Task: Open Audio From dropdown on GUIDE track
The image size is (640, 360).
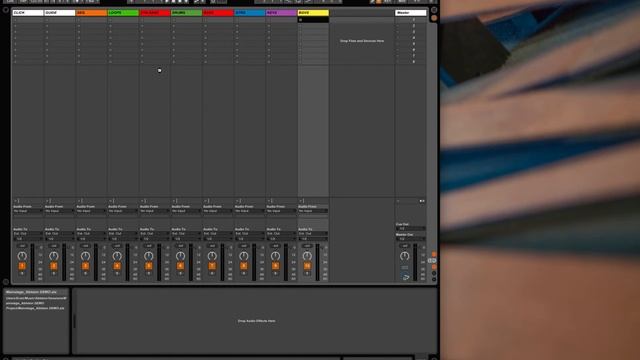Action: [60, 211]
